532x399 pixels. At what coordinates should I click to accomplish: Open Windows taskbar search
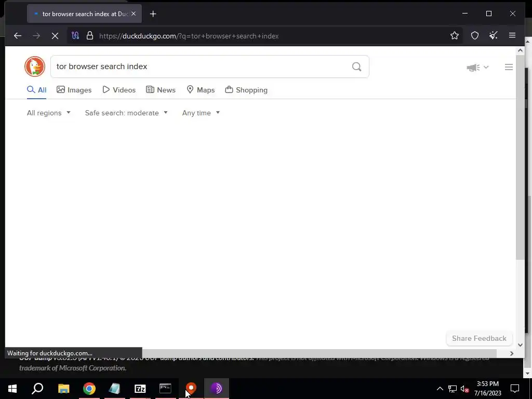tap(37, 389)
